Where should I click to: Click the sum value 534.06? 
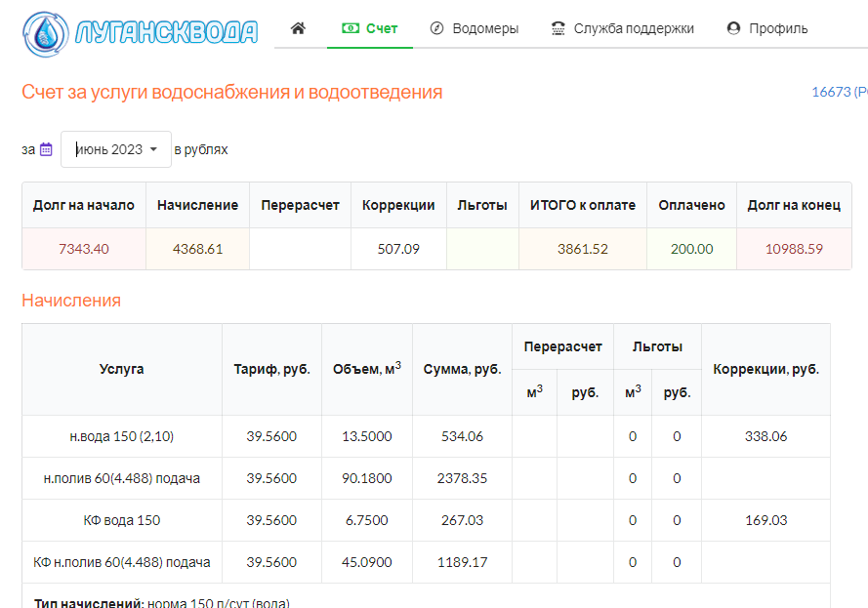(462, 436)
